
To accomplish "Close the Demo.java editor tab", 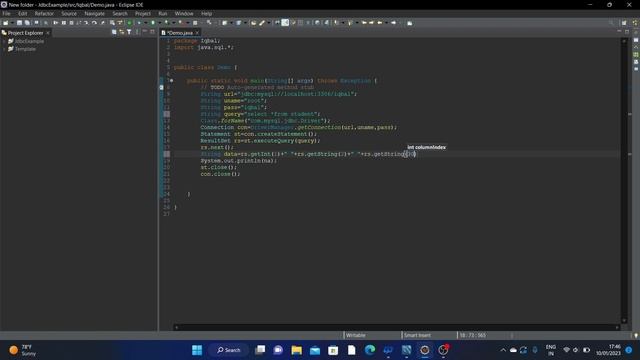I will [x=197, y=33].
